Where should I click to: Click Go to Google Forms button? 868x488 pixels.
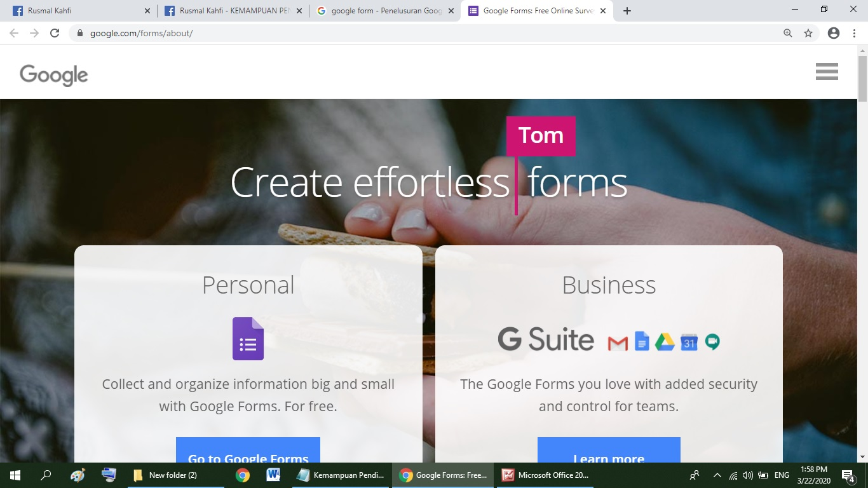click(248, 450)
